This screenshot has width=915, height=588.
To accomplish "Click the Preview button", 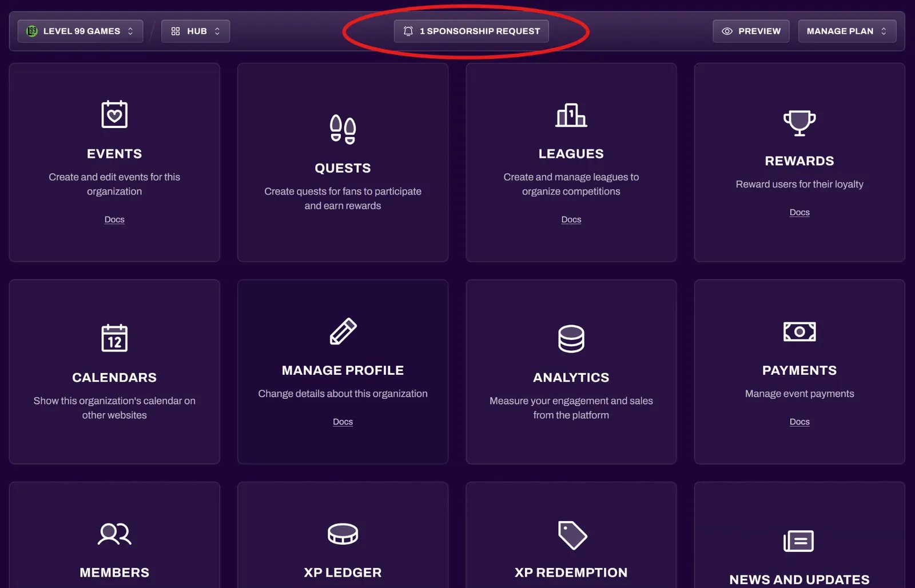I will (751, 31).
